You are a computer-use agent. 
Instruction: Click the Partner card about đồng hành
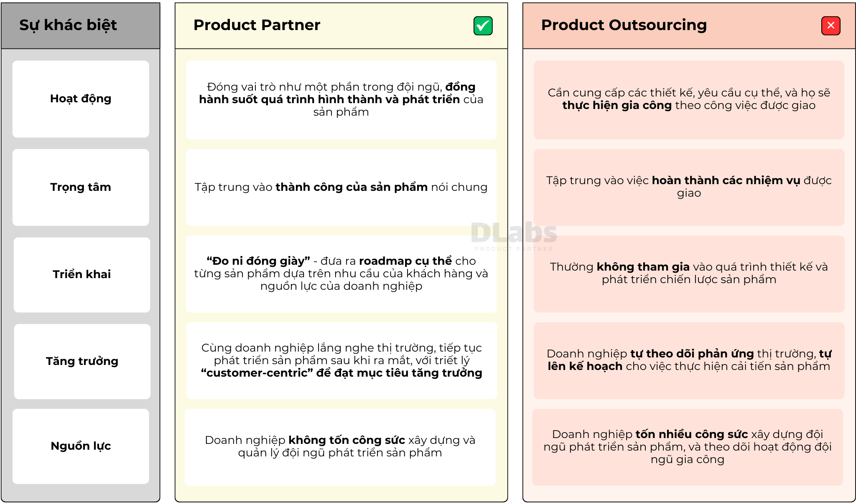click(x=341, y=100)
